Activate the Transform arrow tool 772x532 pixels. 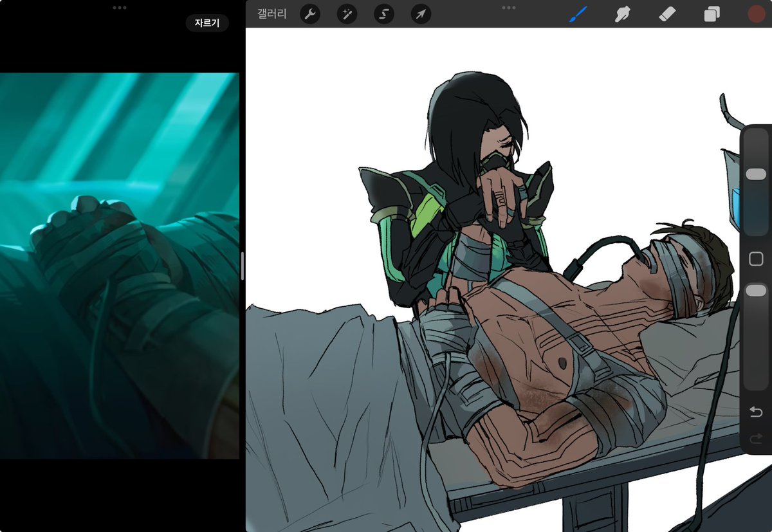click(421, 14)
